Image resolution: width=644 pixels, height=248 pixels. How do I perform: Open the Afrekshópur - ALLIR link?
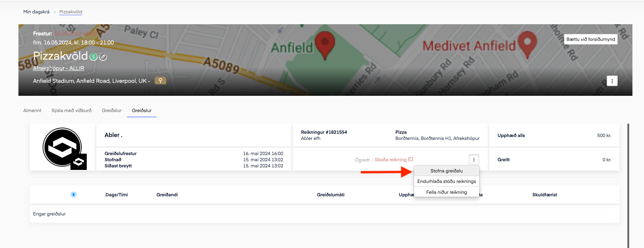59,68
